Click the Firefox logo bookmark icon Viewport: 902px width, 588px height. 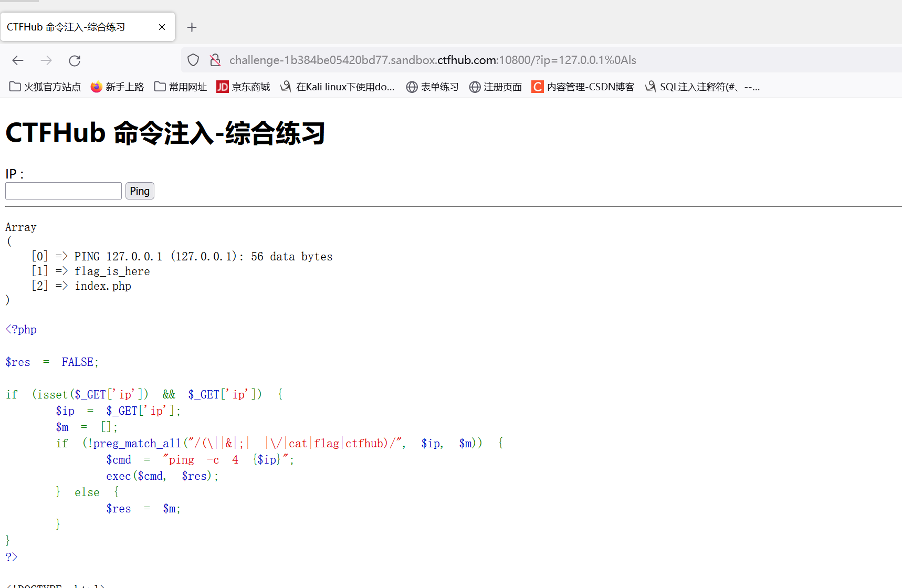click(x=96, y=87)
